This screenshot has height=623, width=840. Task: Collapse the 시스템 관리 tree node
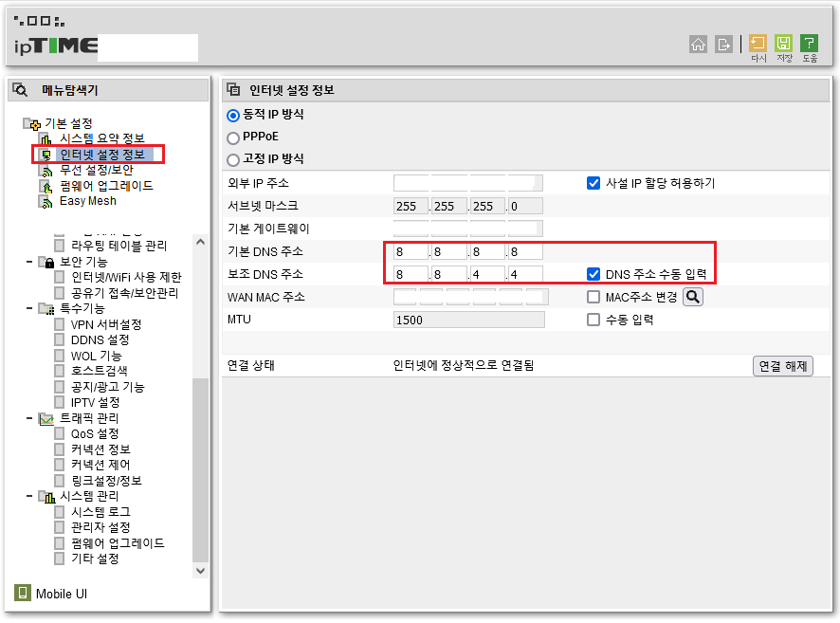tap(29, 497)
